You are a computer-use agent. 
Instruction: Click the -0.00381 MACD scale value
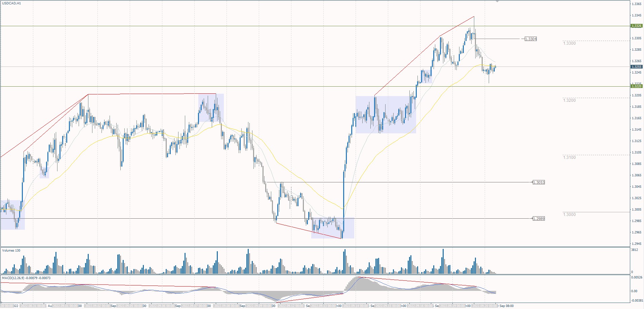(x=637, y=301)
